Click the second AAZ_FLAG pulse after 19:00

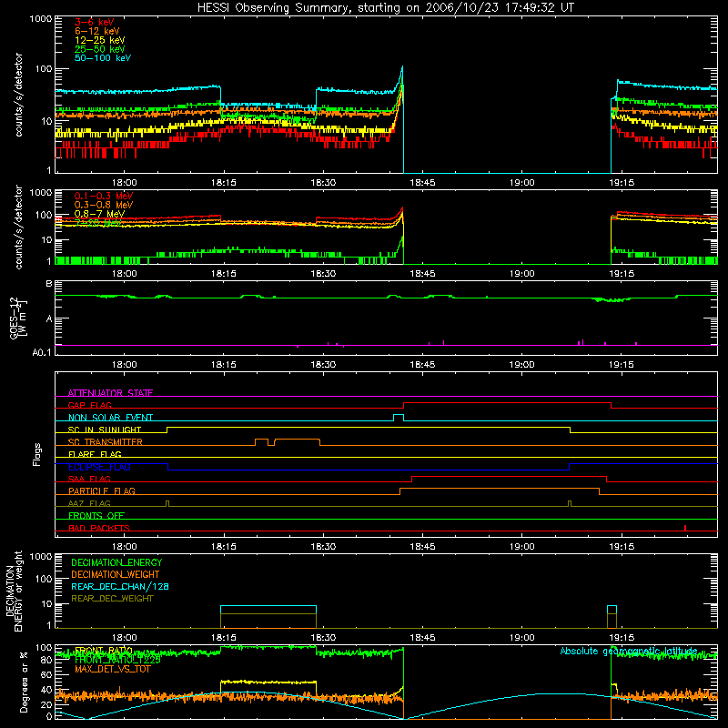(570, 504)
